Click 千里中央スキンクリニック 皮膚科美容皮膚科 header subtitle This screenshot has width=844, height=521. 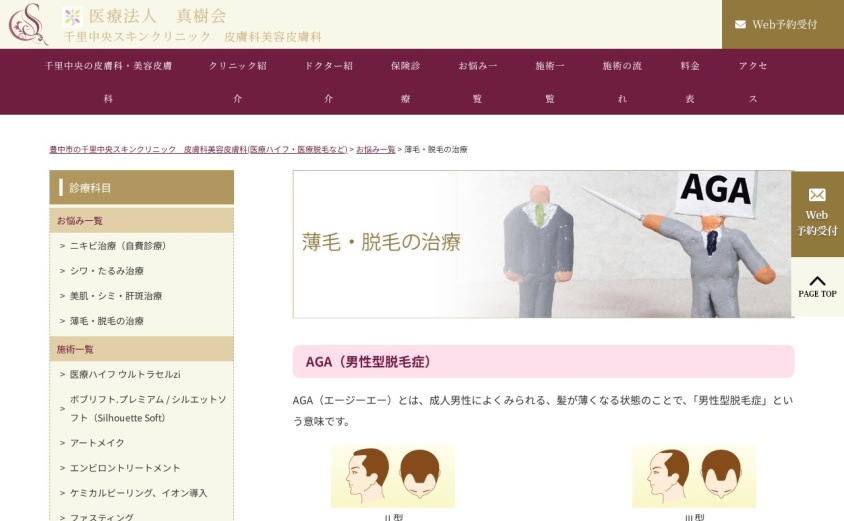point(193,37)
